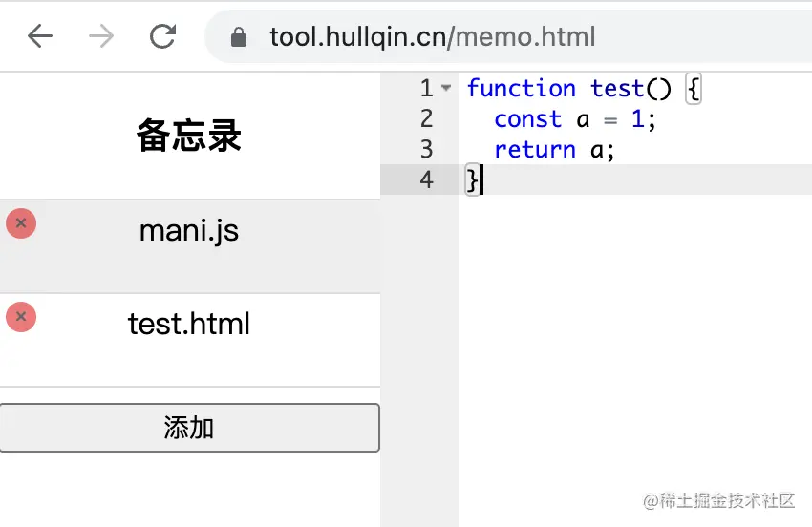The width and height of the screenshot is (812, 527).
Task: Delete the mani.js memo
Action: click(21, 223)
